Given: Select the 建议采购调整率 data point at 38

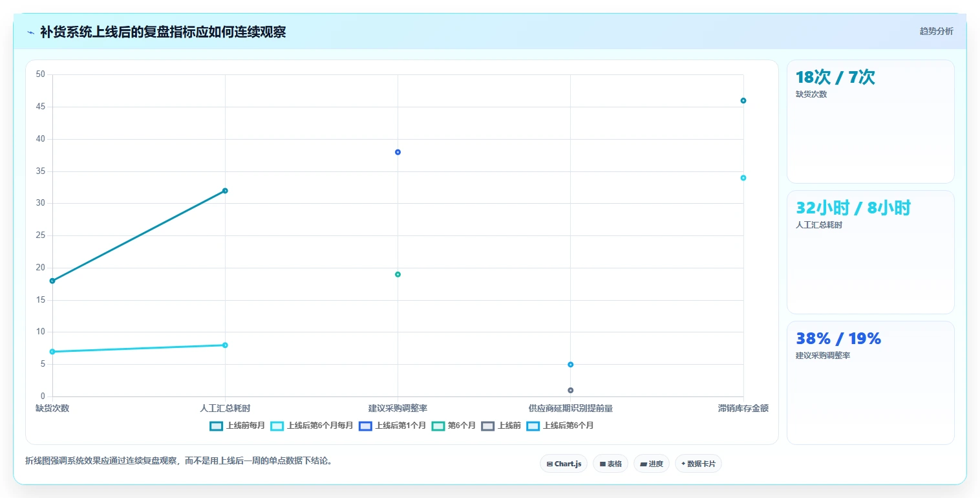Looking at the screenshot, I should (398, 152).
